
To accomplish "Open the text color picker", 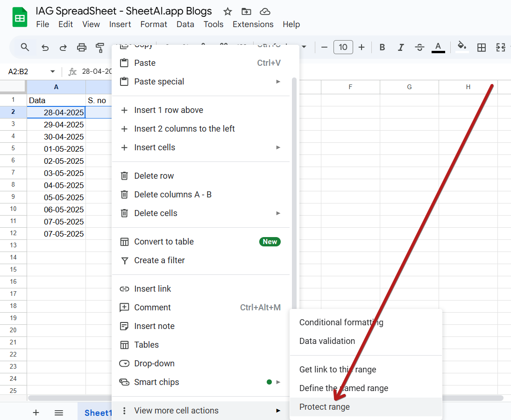I will (438, 48).
